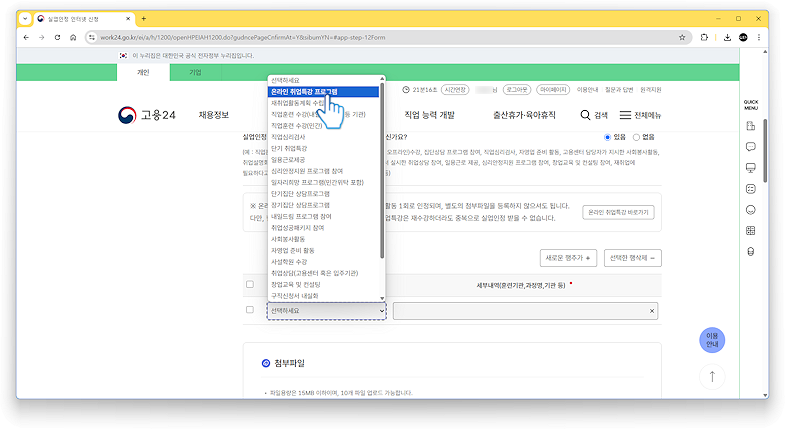Open the 마이페이지 button

pos(553,90)
